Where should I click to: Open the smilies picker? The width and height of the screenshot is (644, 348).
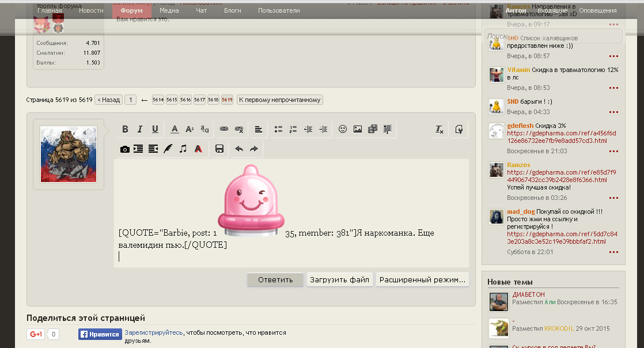(x=343, y=130)
